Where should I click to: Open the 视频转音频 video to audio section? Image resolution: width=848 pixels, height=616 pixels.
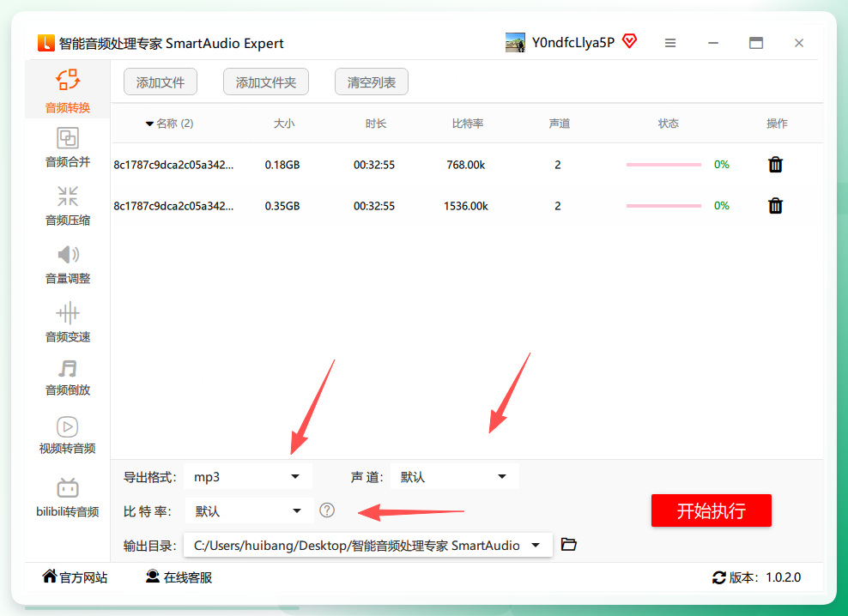pyautogui.click(x=68, y=435)
